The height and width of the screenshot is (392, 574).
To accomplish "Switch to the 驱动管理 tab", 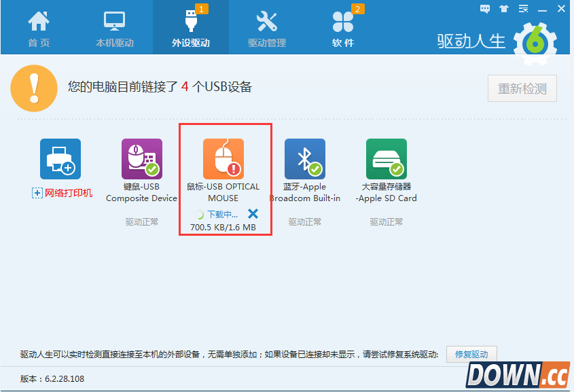I will pos(267,27).
